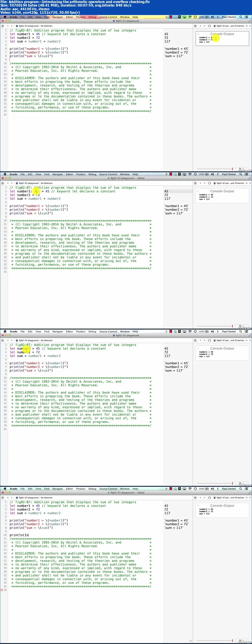Open the File menu in the second frame
This screenshot has width=252, height=644.
click(x=22, y=174)
